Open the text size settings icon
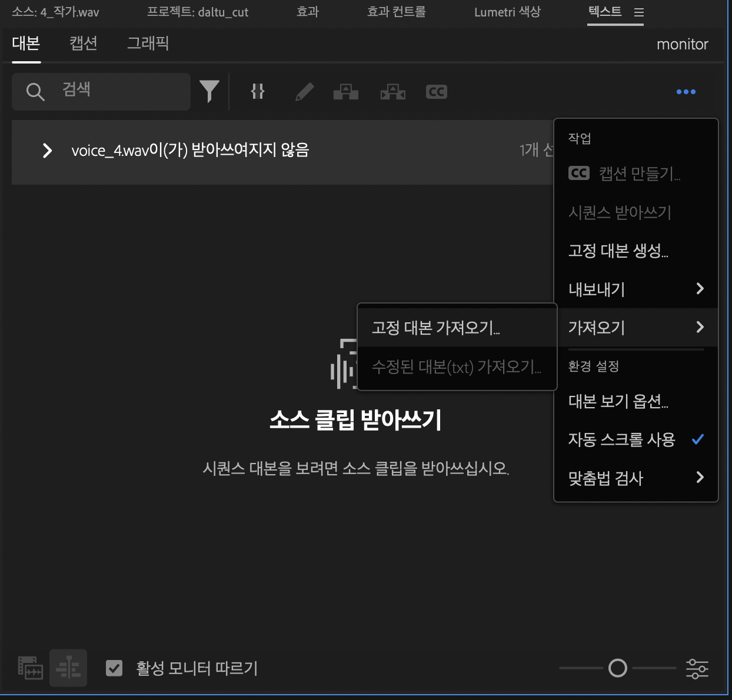This screenshot has height=700, width=732. (698, 668)
